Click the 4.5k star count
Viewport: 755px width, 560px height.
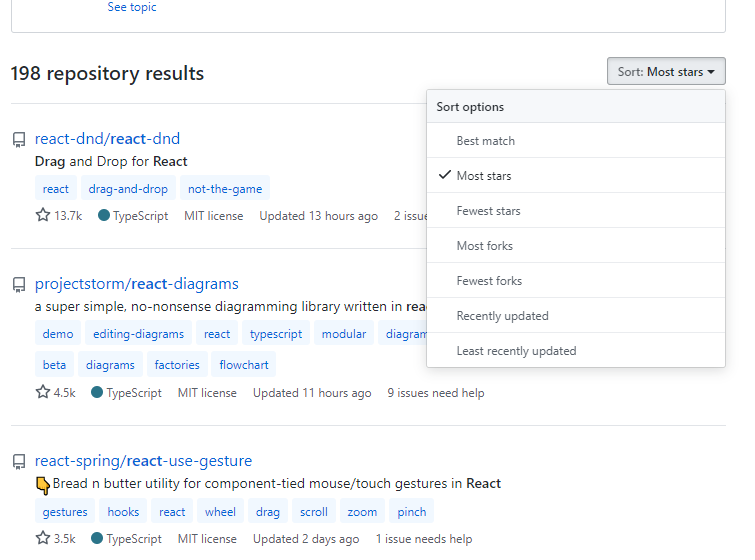point(65,393)
